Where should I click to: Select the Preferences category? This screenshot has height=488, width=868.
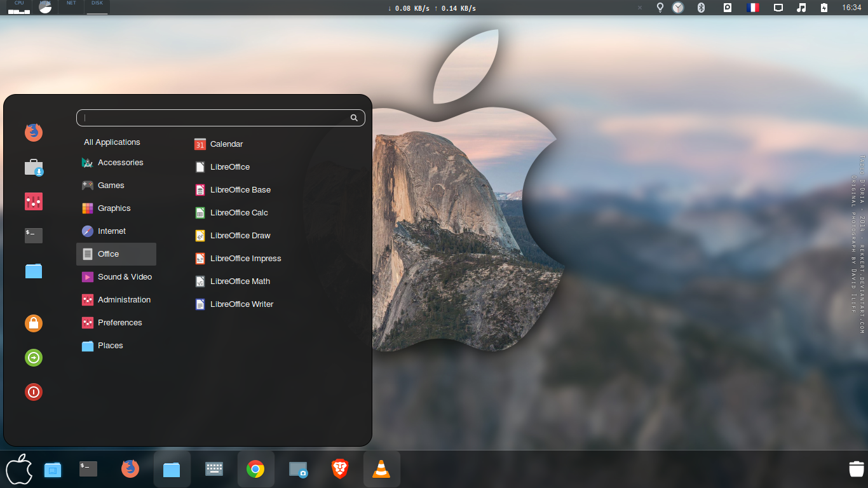[116, 323]
